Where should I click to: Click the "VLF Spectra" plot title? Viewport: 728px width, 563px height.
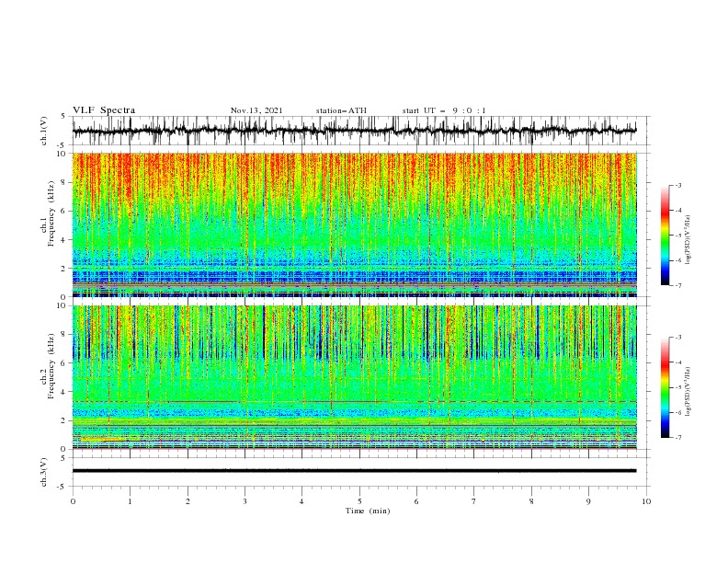(x=104, y=110)
